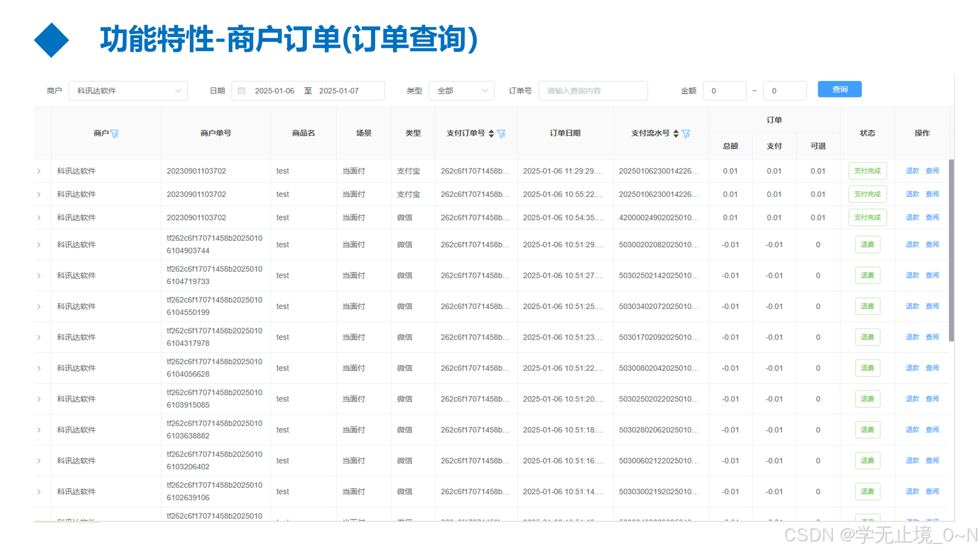The width and height of the screenshot is (980, 551).
Task: Open the 支付订单号 column filter funnel
Action: [502, 133]
